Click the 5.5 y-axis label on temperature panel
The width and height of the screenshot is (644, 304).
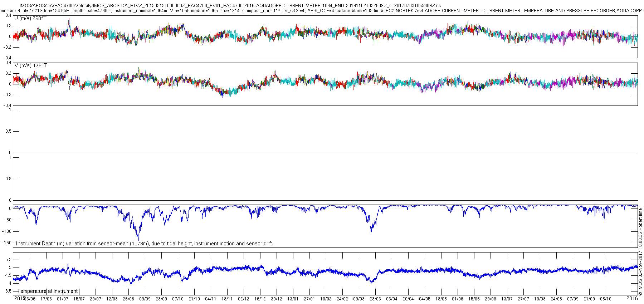tap(8, 260)
